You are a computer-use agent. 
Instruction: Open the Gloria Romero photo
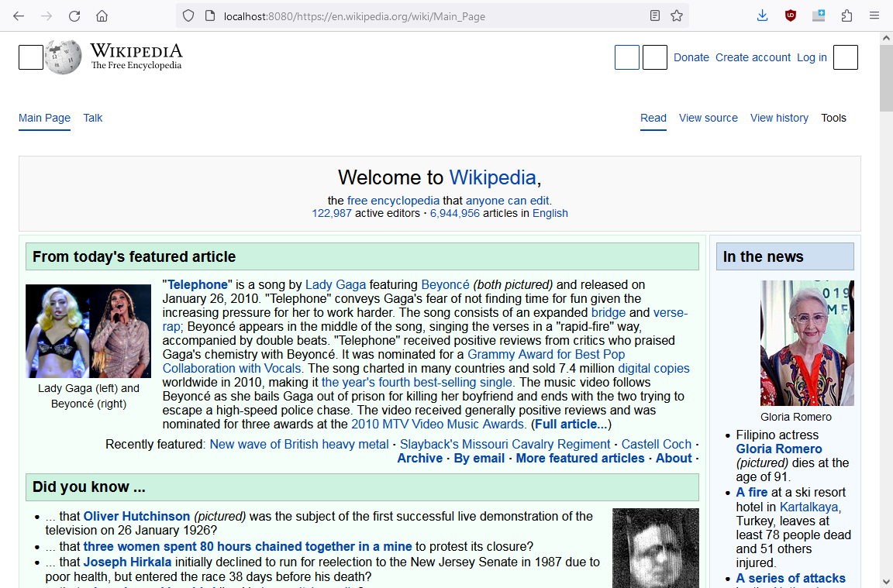click(807, 342)
